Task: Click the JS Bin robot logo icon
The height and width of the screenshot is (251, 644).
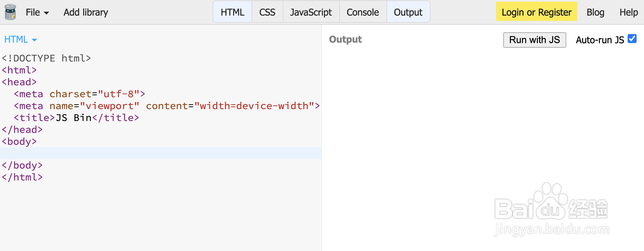Action: pos(10,12)
